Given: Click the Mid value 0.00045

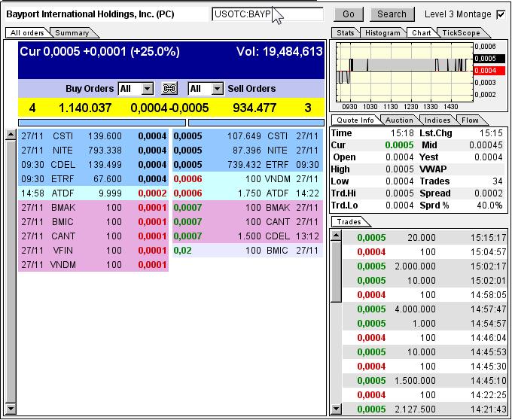Looking at the screenshot, I should 486,145.
